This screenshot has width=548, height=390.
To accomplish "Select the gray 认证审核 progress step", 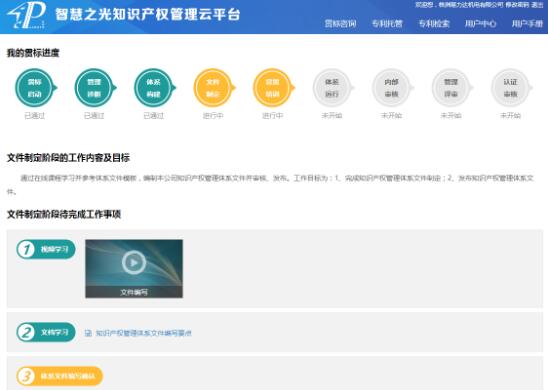I will pyautogui.click(x=510, y=88).
